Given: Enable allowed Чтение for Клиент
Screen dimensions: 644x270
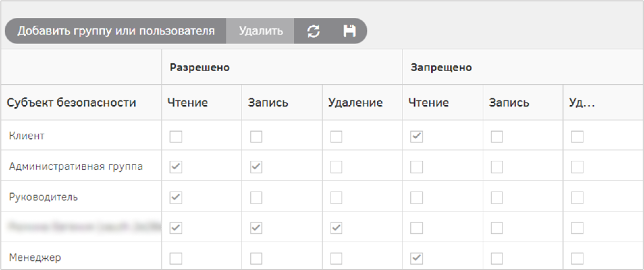Looking at the screenshot, I should [176, 137].
